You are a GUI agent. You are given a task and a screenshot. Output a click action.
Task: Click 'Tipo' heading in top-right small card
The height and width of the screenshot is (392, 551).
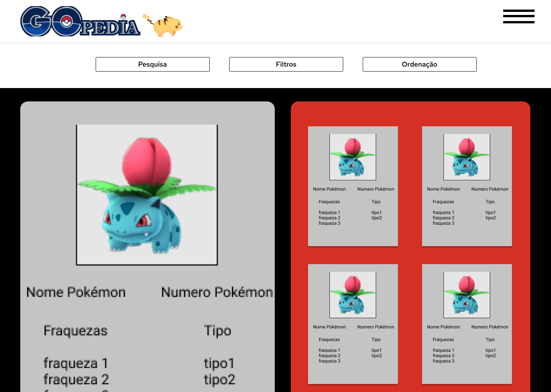(490, 202)
